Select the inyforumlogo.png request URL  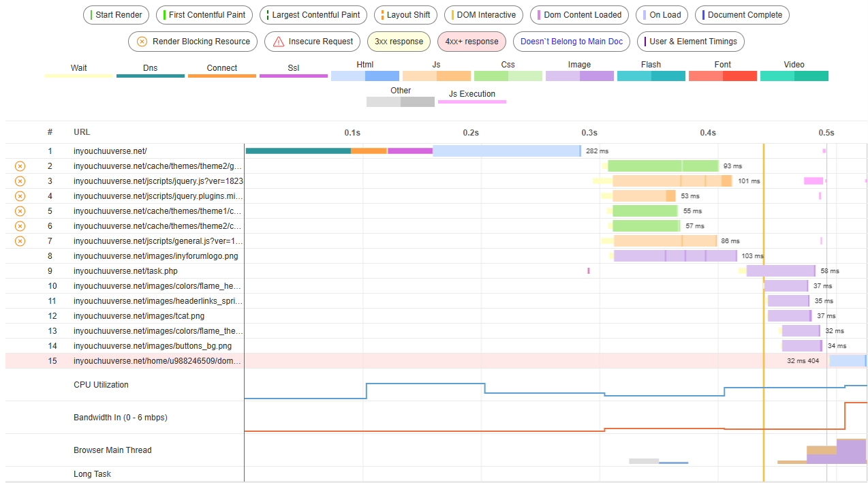click(x=156, y=256)
